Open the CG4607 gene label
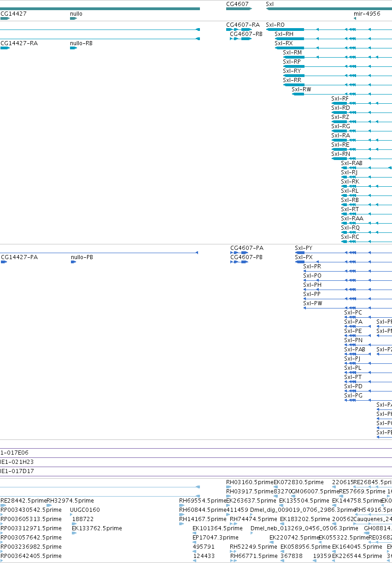392x563 pixels. [237, 4]
